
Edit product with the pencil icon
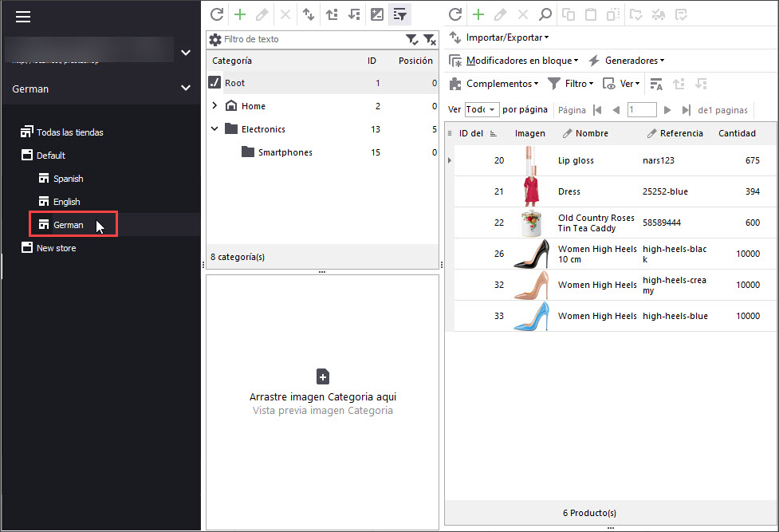pos(500,14)
